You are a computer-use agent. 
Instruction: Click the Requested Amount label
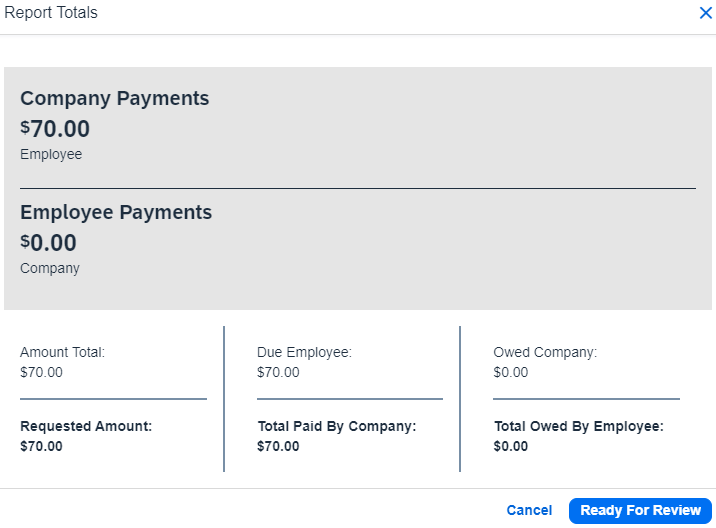coord(86,426)
